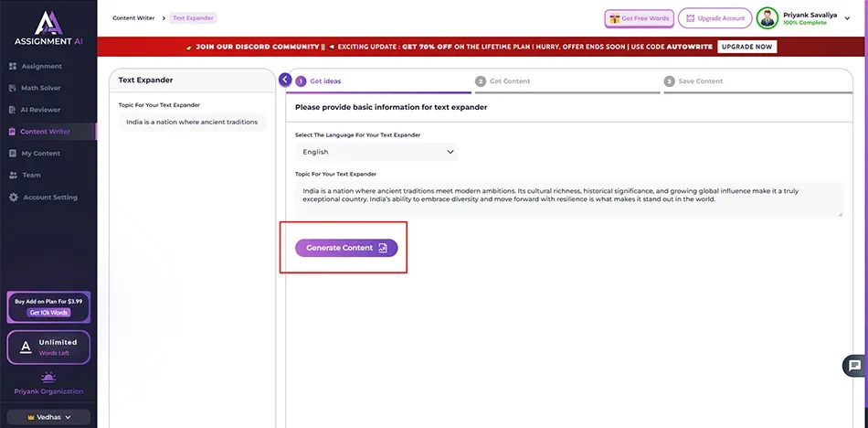868x428 pixels.
Task: Click the Account Setting gear icon
Action: (x=13, y=198)
